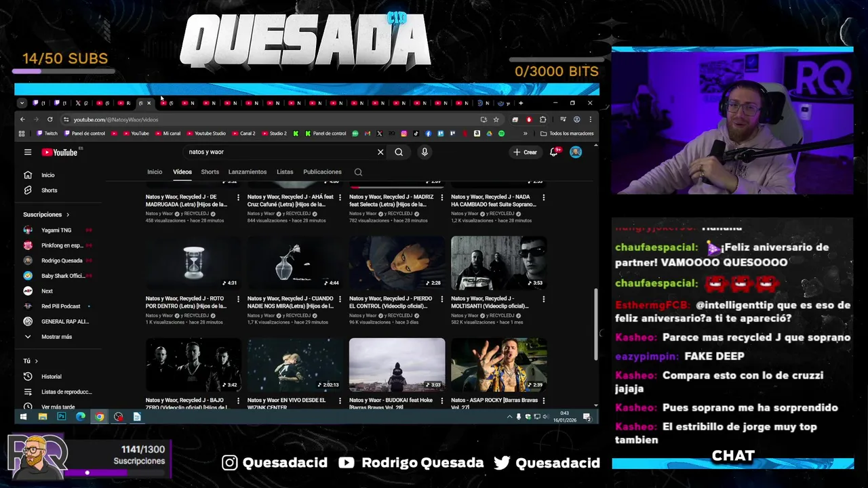Image resolution: width=868 pixels, height=488 pixels.
Task: Open more options for PIERDO EL CONTROL video
Action: 442,299
